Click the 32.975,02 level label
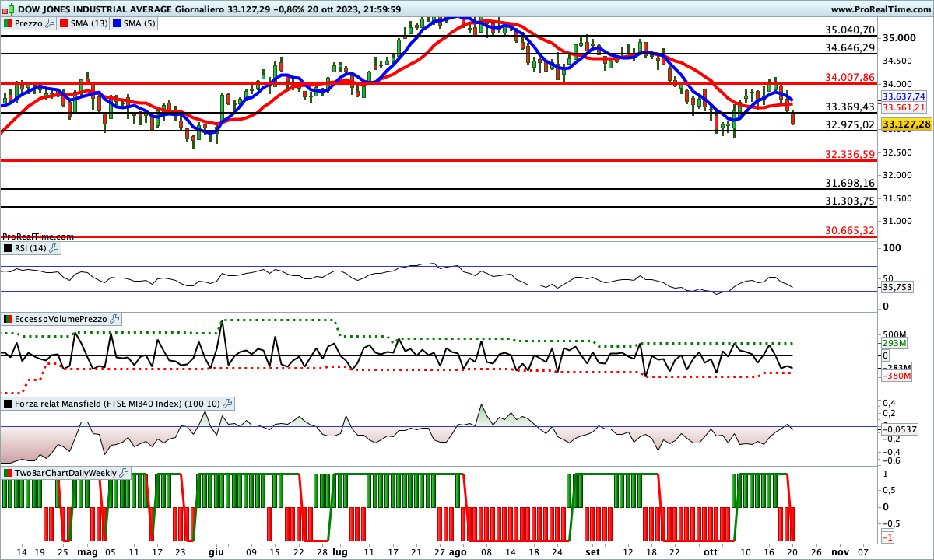This screenshot has height=560, width=934. coord(850,124)
